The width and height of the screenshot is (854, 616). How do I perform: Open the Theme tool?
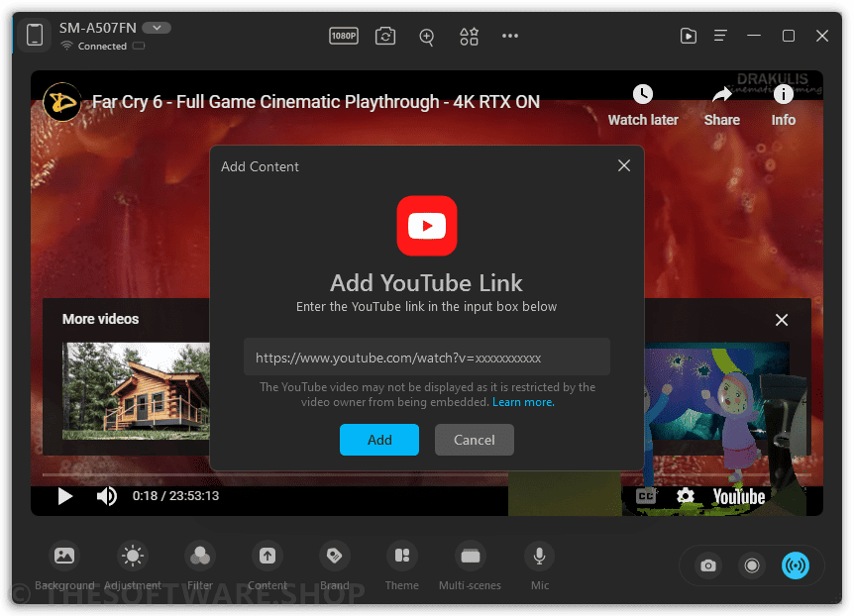tap(402, 566)
